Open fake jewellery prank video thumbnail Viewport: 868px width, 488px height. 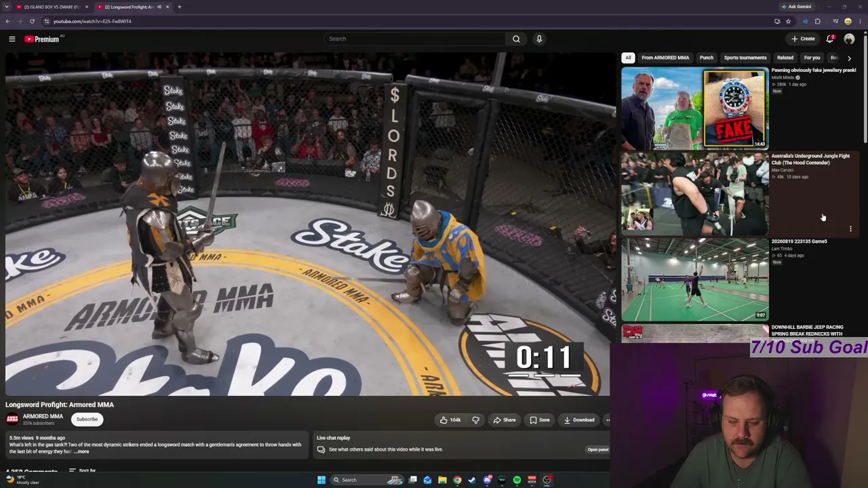tap(695, 108)
